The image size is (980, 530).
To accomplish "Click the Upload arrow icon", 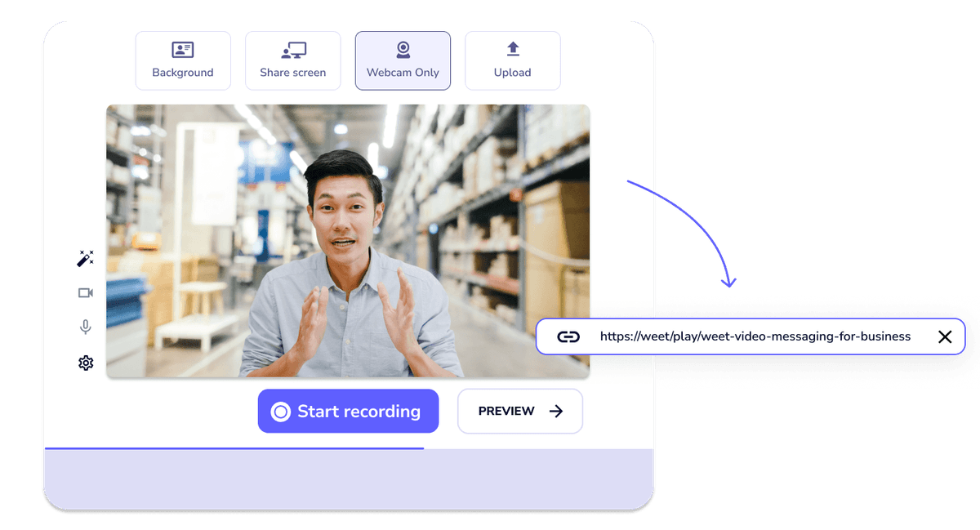I will tap(513, 49).
